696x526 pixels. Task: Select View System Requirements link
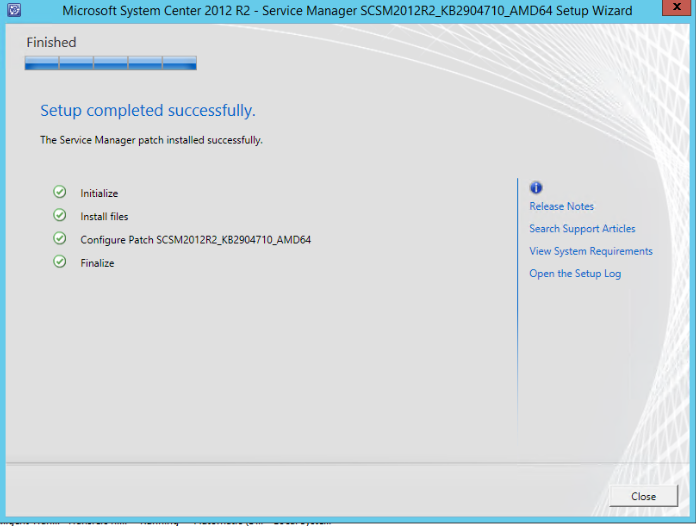590,251
